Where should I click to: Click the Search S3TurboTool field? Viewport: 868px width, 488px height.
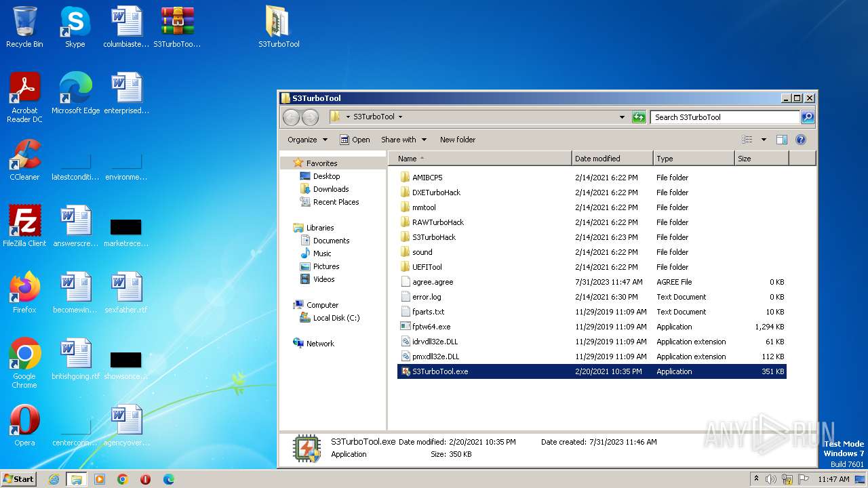pos(724,117)
